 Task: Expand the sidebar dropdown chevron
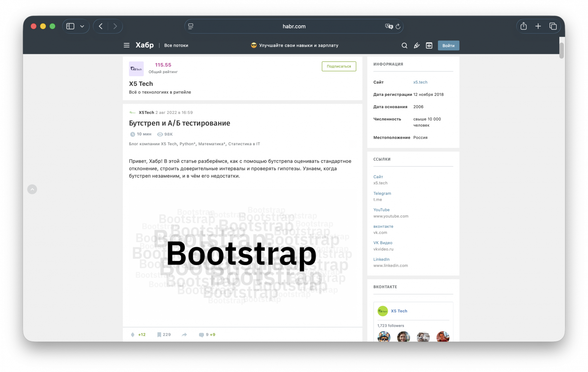tap(82, 26)
